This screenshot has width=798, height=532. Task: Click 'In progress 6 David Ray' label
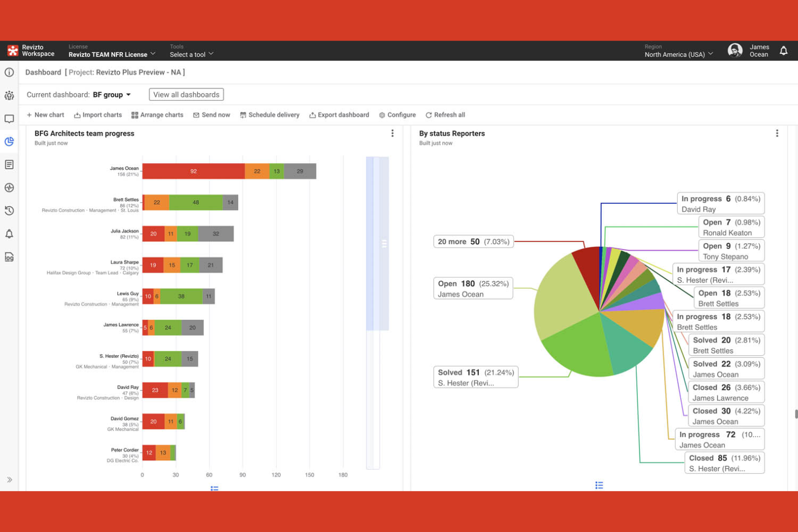pyautogui.click(x=721, y=204)
